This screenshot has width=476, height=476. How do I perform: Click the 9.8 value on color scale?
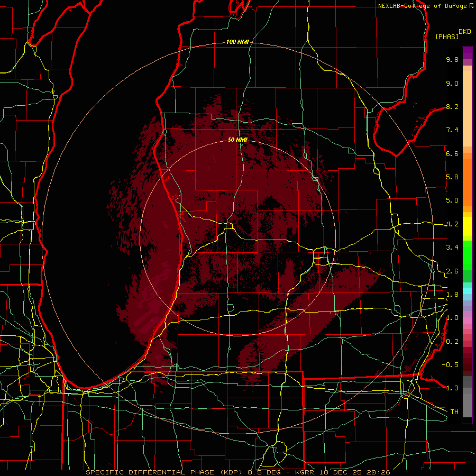(x=452, y=59)
